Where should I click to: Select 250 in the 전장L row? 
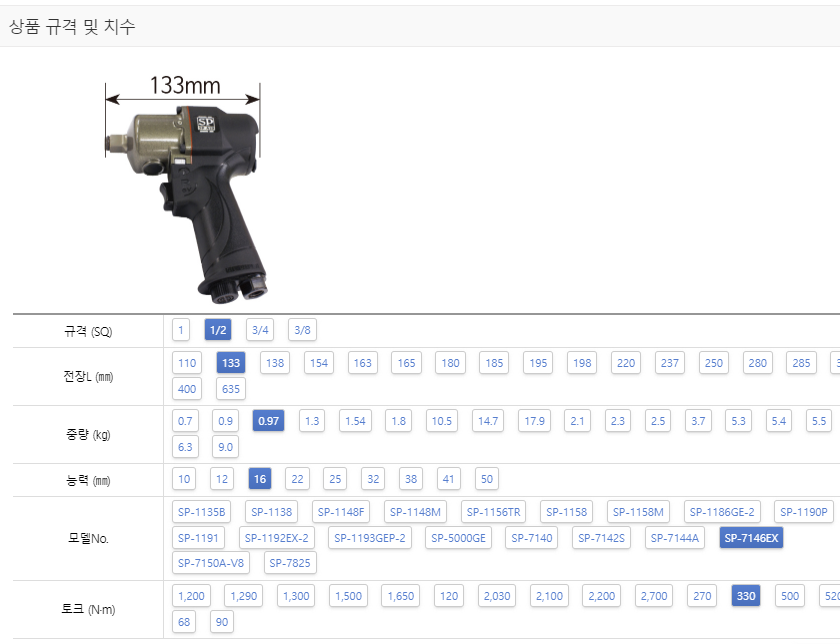[x=714, y=363]
